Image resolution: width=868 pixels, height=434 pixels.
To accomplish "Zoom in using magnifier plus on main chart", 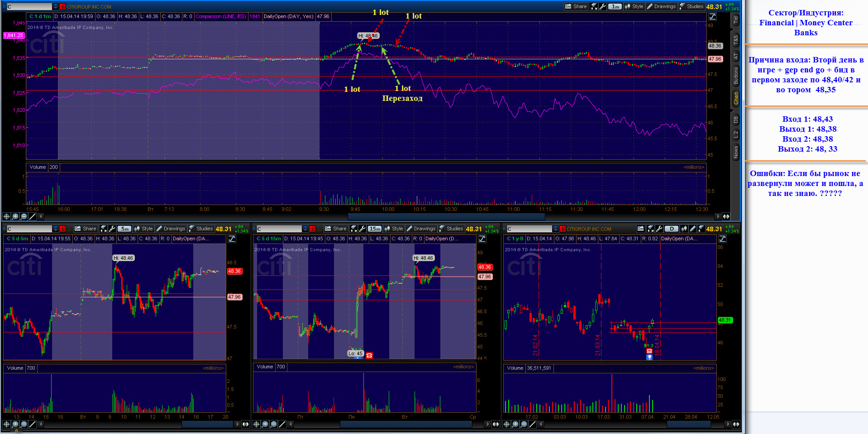I will [15, 216].
